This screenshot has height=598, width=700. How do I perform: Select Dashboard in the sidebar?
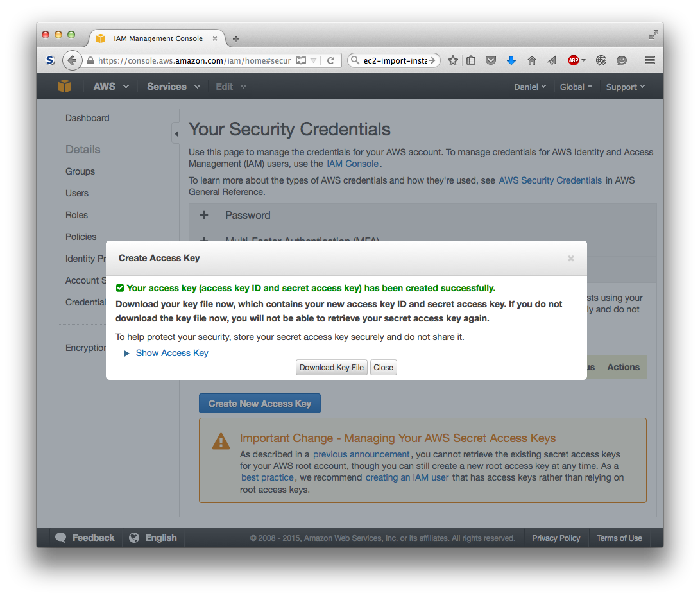(87, 118)
